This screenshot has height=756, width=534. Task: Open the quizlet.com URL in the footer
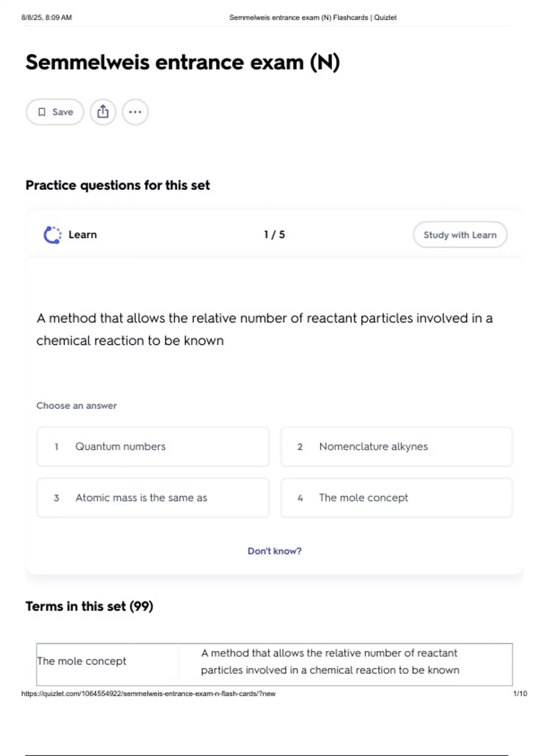(x=148, y=693)
